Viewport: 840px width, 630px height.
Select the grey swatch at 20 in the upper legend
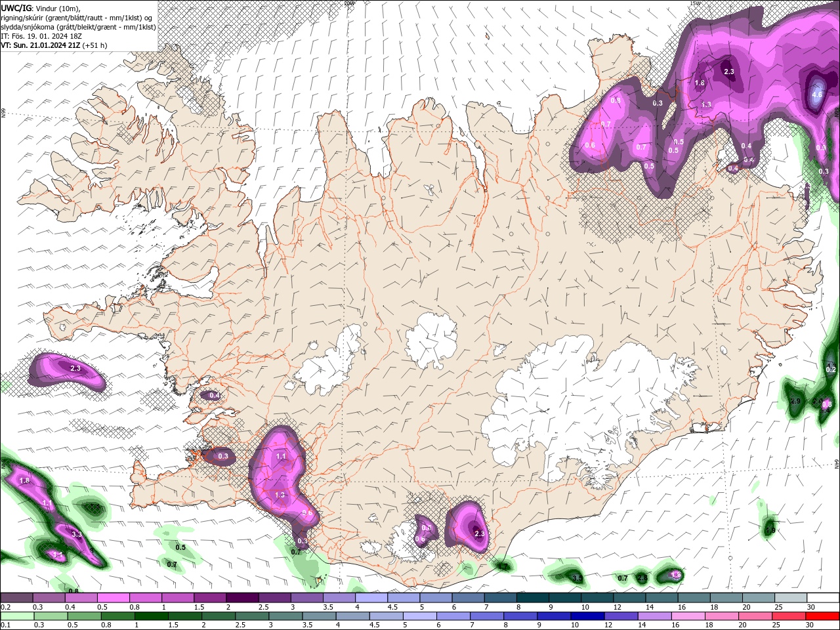759,597
